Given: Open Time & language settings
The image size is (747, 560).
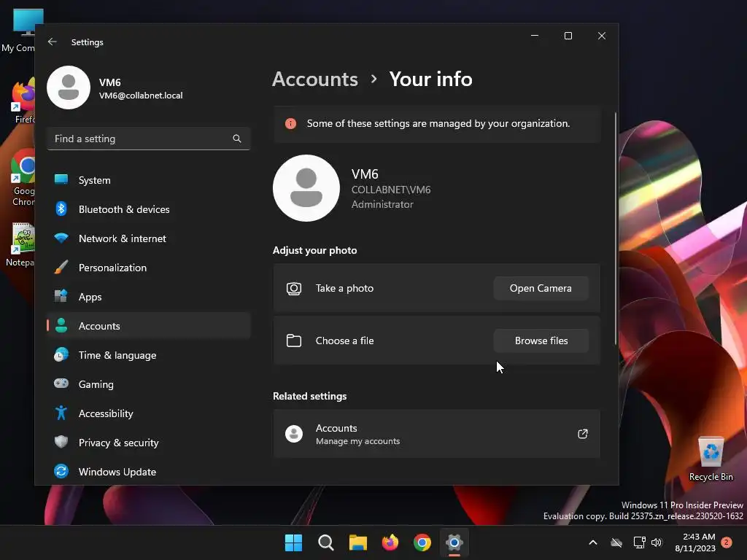Looking at the screenshot, I should [x=149, y=355].
